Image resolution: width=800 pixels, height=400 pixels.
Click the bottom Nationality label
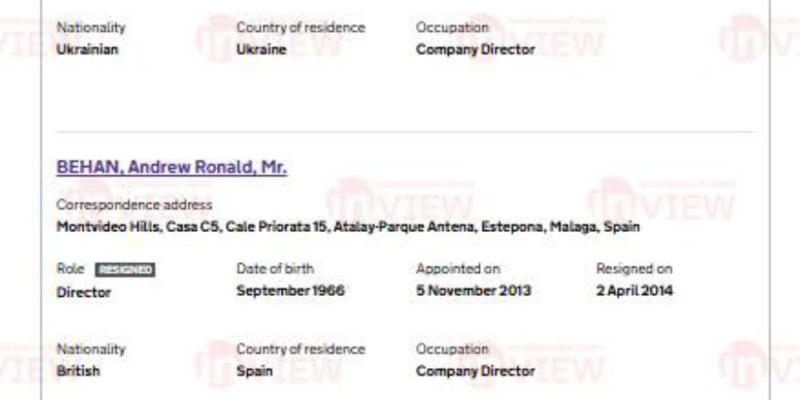91,349
